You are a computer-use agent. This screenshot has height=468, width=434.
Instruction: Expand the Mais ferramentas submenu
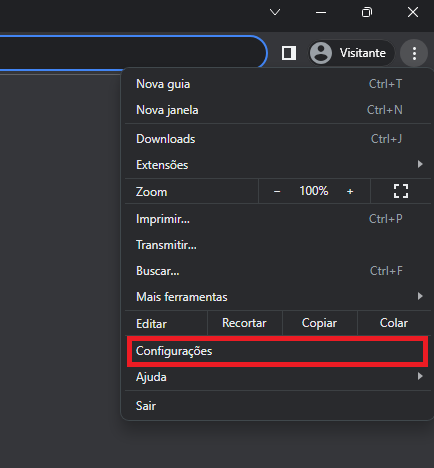tap(420, 296)
